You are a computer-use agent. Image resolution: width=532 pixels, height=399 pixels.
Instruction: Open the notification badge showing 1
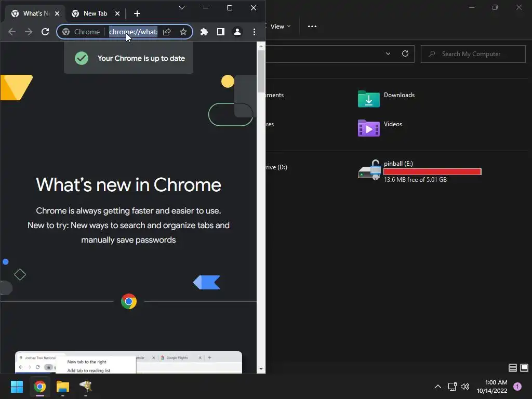point(517,387)
